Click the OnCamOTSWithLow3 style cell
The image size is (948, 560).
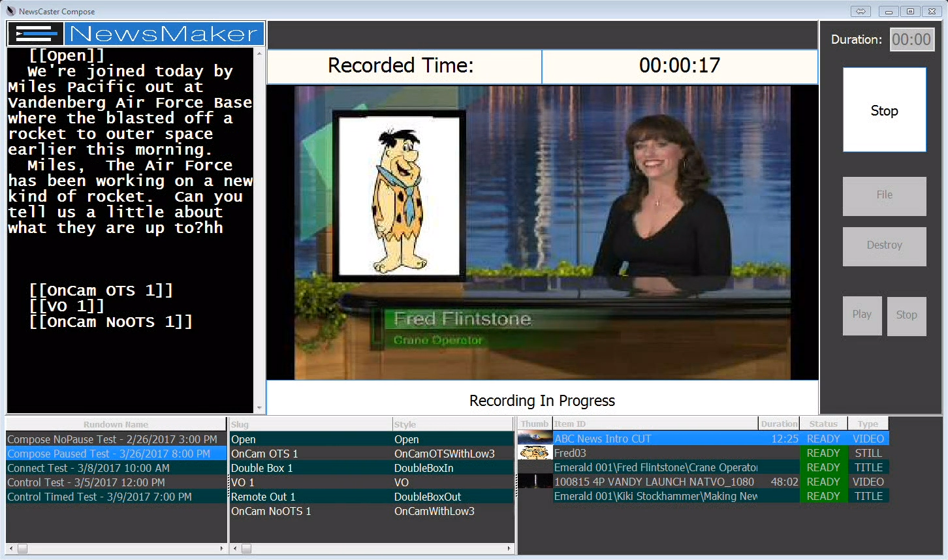[x=453, y=454]
